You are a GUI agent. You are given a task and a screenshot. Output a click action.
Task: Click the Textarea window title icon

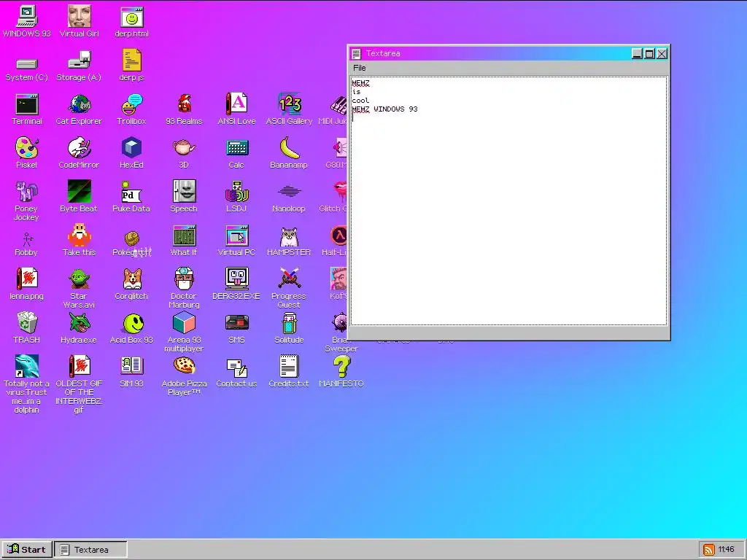[x=356, y=54]
